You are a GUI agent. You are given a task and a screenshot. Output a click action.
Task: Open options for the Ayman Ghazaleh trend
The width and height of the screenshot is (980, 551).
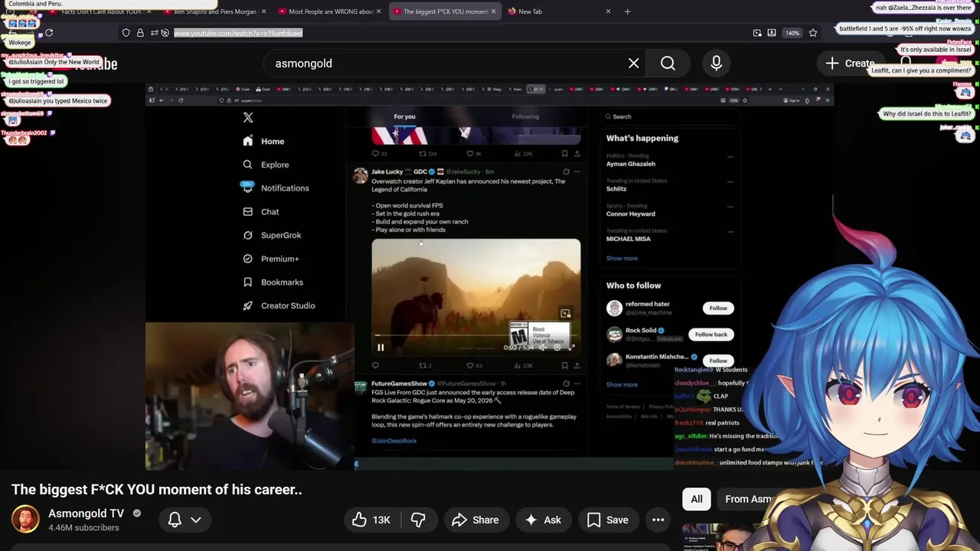click(x=730, y=157)
